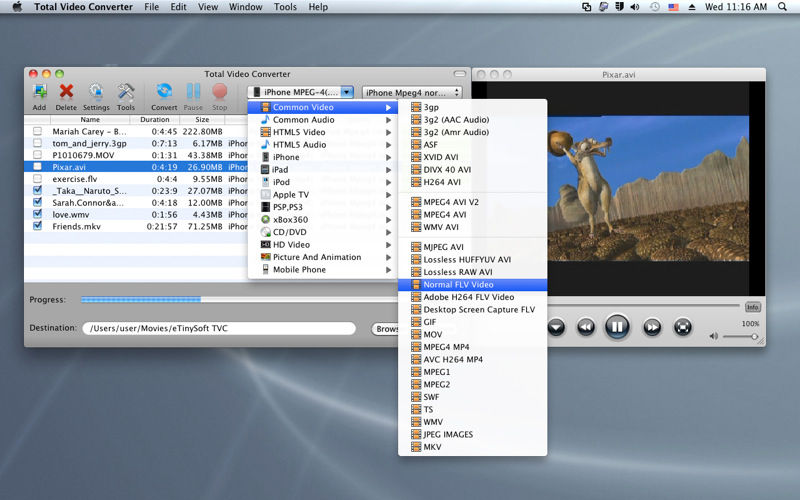The width and height of the screenshot is (800, 500).
Task: Choose XVID AVI format
Action: [472, 157]
